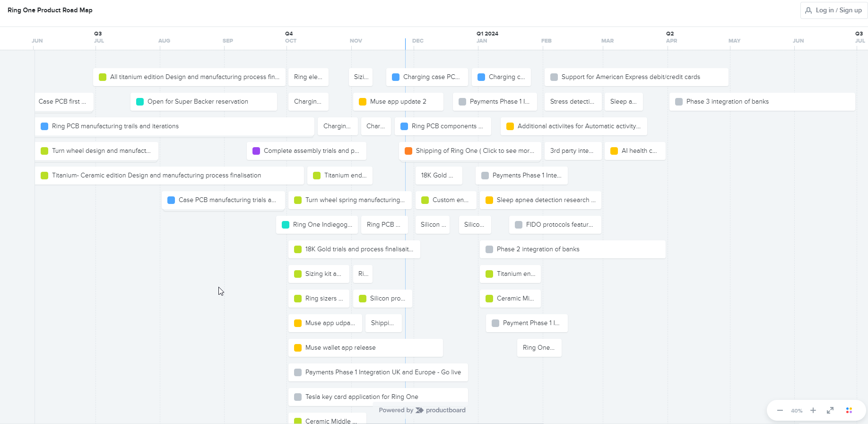Select the Custom en... card

tap(445, 200)
